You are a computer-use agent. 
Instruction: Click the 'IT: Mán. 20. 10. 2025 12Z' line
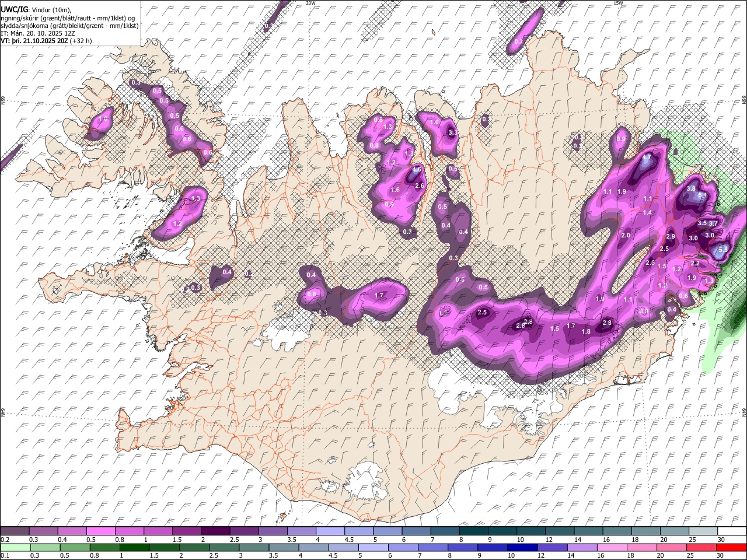click(38, 33)
